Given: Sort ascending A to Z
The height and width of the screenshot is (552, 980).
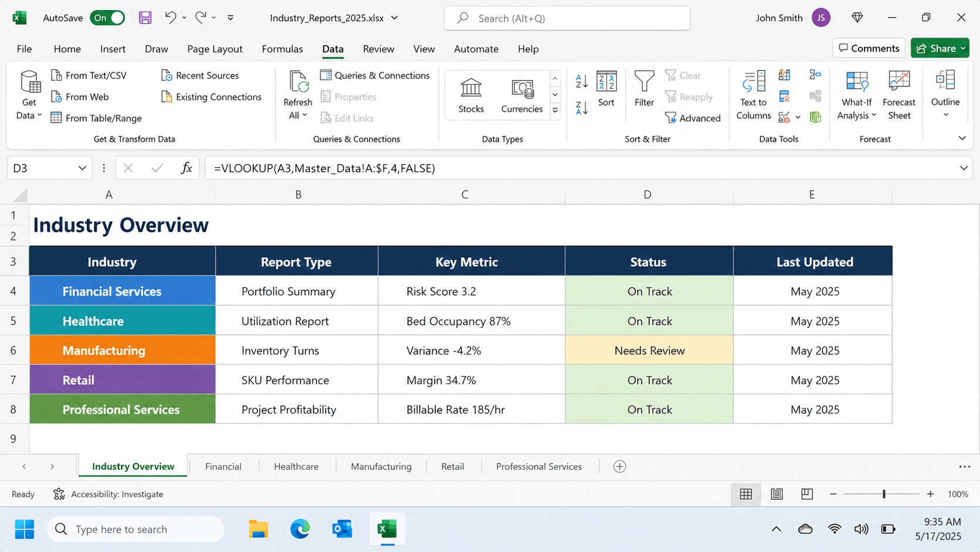Looking at the screenshot, I should 581,82.
